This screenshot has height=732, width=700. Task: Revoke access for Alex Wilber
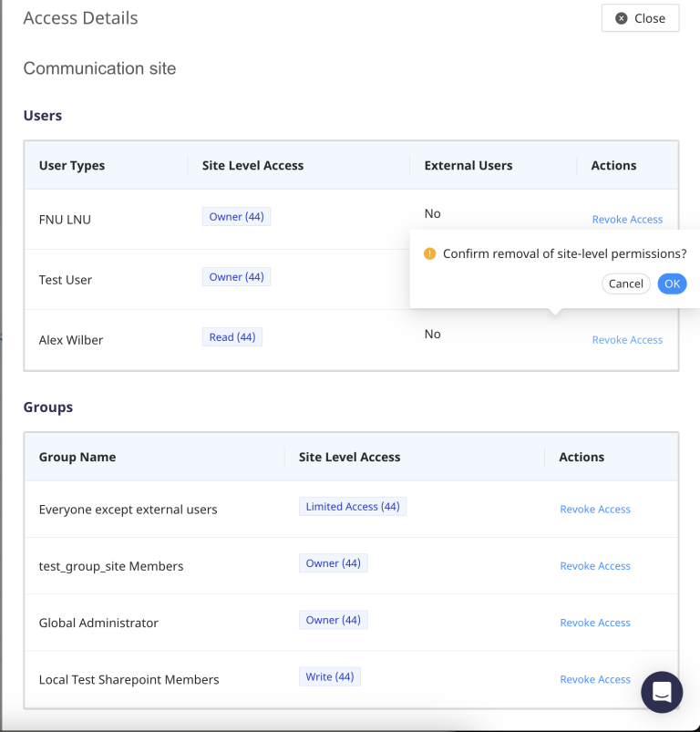click(627, 340)
